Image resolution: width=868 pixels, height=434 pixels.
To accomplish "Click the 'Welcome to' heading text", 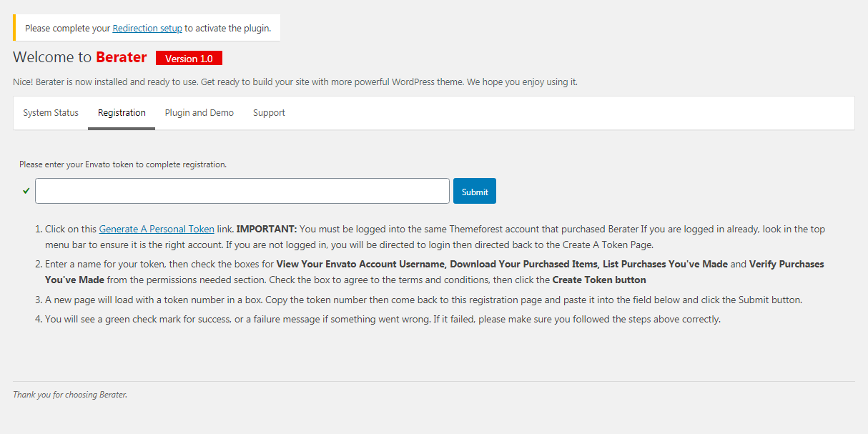I will (x=52, y=58).
